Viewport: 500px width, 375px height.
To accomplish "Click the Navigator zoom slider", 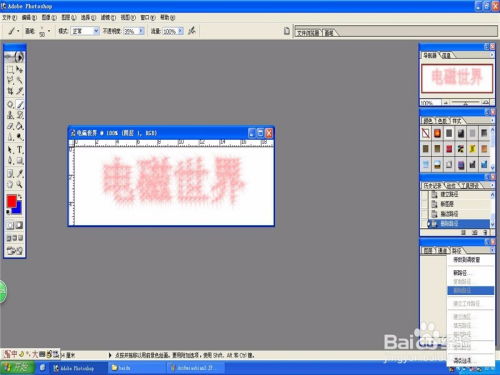I will [x=466, y=102].
